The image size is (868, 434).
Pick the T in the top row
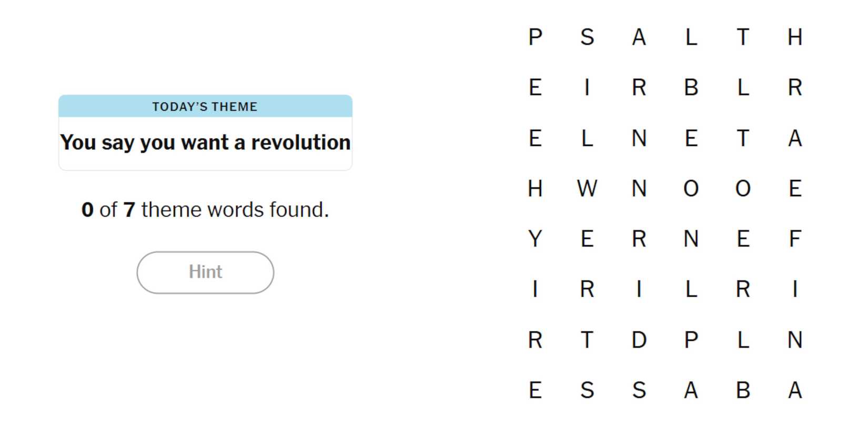point(743,37)
